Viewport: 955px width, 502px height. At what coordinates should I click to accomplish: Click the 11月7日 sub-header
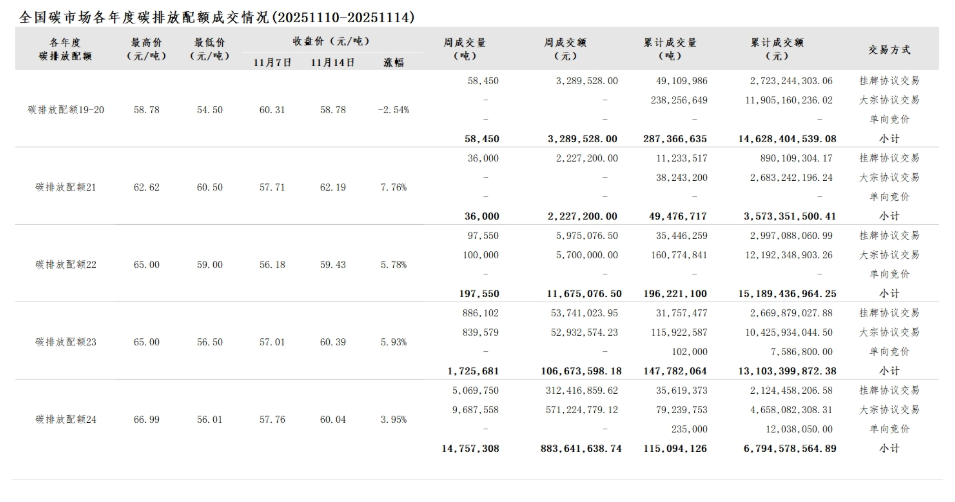tap(273, 62)
